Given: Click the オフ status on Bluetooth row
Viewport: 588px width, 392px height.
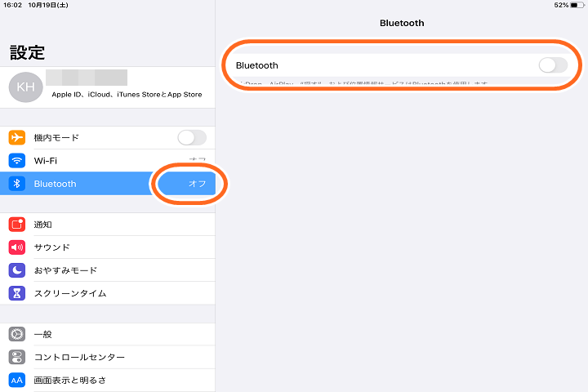Looking at the screenshot, I should click(x=198, y=184).
